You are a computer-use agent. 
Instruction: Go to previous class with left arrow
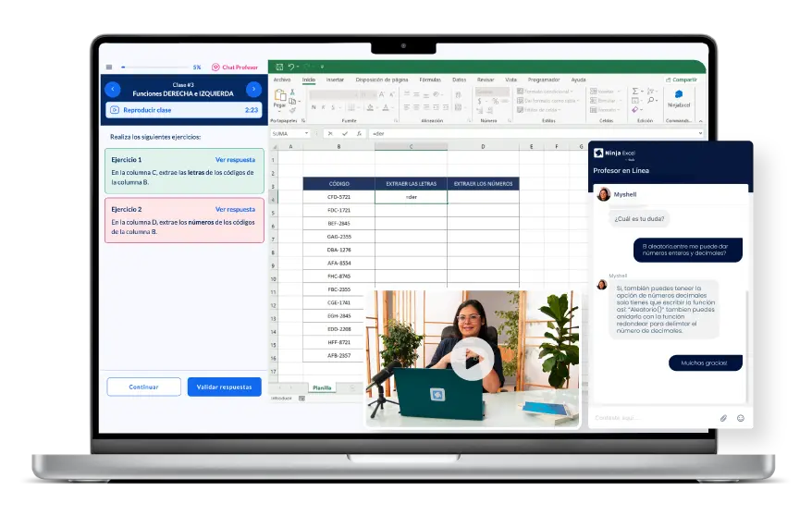pos(113,90)
